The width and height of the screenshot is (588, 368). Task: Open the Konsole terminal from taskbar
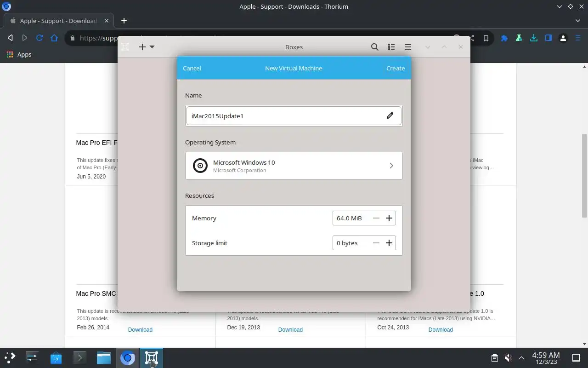click(80, 357)
